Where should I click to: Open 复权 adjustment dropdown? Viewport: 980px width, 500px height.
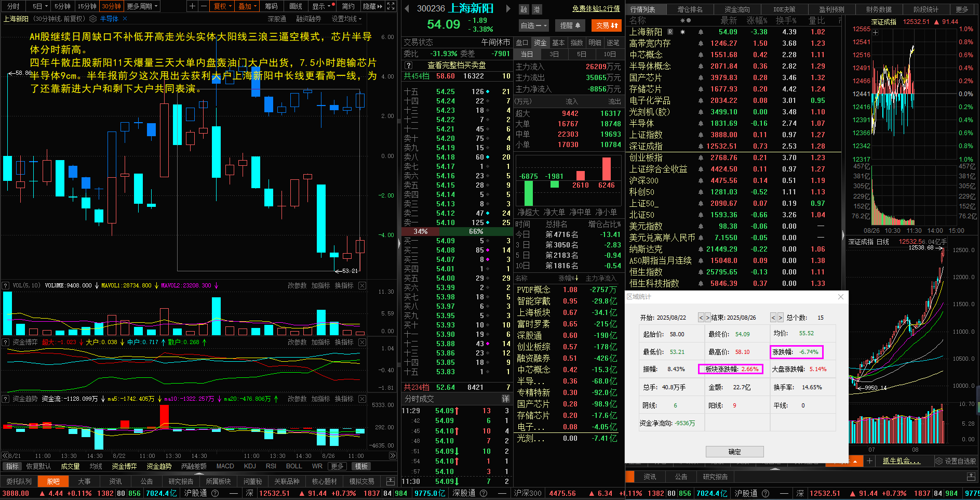pyautogui.click(x=222, y=6)
